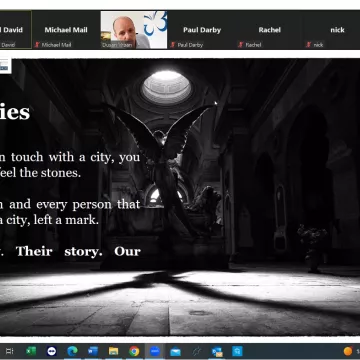Click nick's muted microphone icon
This screenshot has width=360, height=360.
309,45
